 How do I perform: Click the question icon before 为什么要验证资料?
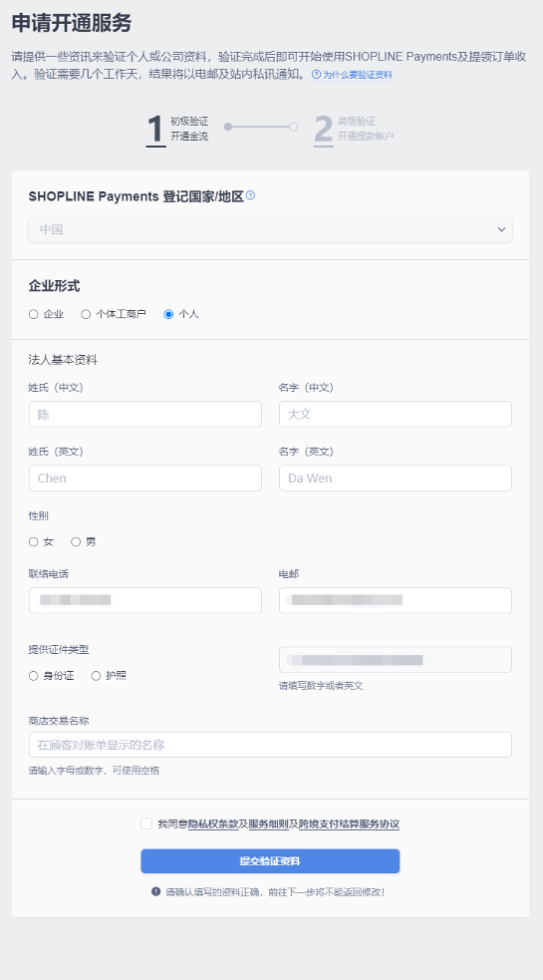(x=316, y=75)
